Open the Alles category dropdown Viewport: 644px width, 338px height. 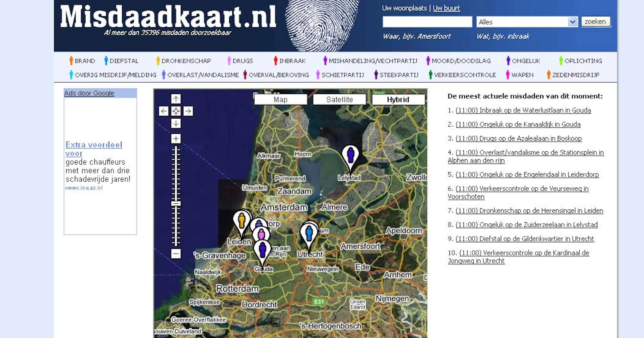coord(527,22)
